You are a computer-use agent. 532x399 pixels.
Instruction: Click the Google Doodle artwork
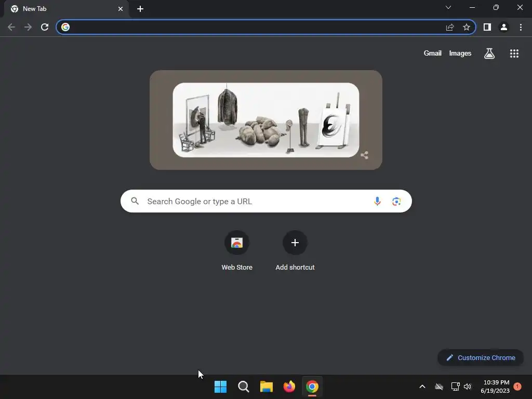(265, 120)
